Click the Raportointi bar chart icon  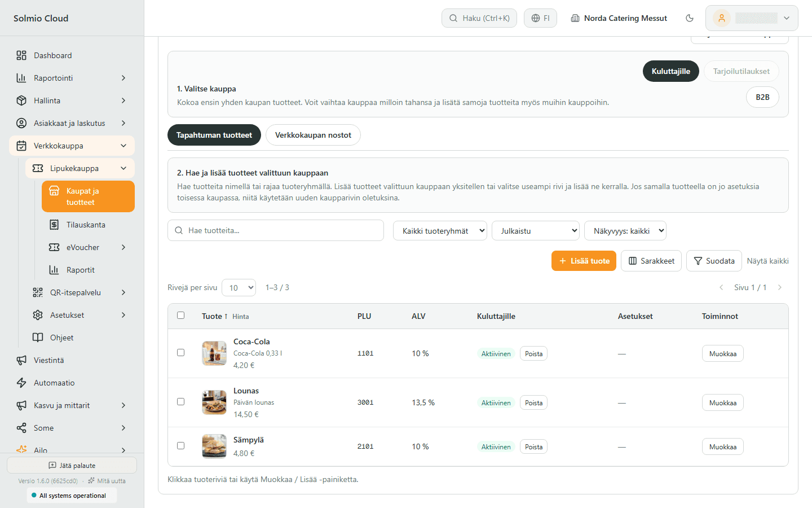click(21, 78)
